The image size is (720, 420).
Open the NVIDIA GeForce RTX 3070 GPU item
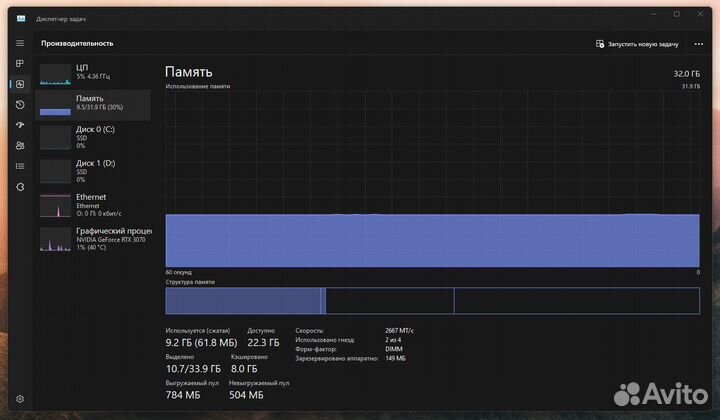93,238
